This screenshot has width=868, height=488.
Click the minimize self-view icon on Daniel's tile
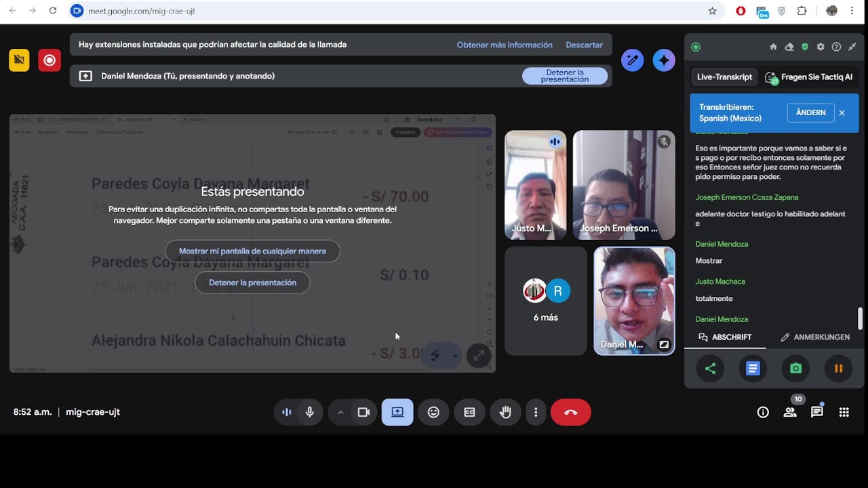(x=664, y=344)
